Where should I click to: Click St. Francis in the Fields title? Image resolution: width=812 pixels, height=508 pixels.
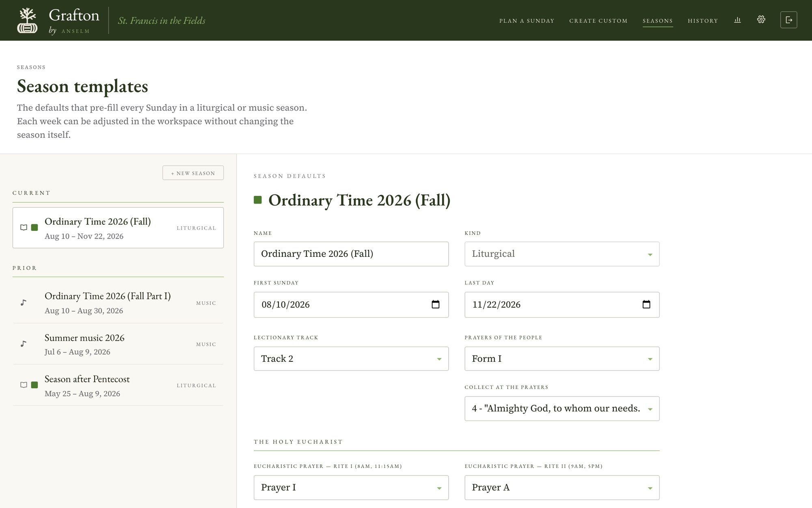(x=162, y=20)
